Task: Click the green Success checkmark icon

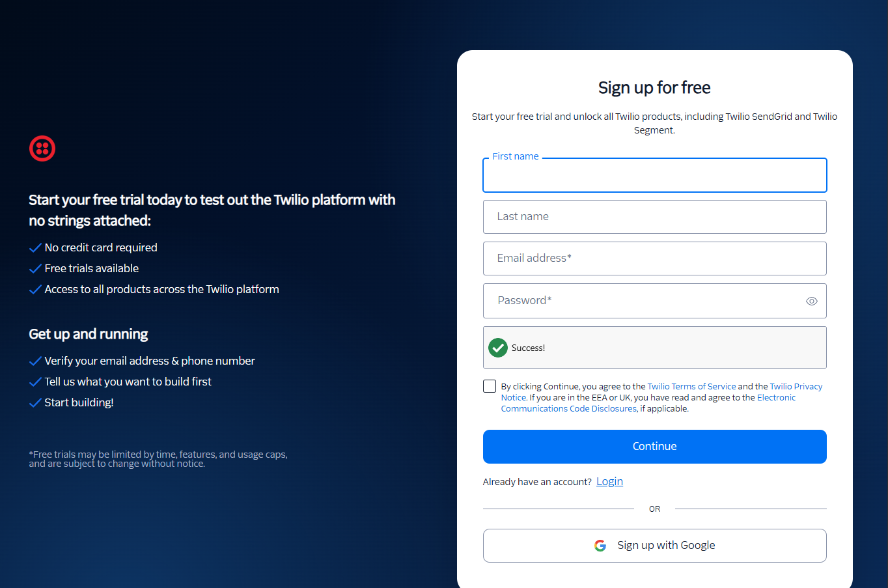Action: pyautogui.click(x=498, y=348)
